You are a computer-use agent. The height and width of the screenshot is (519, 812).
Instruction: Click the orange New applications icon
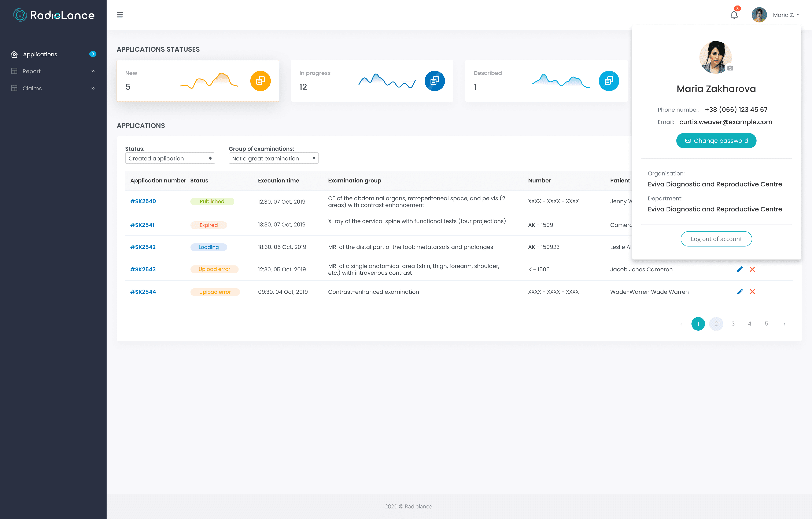pos(260,81)
